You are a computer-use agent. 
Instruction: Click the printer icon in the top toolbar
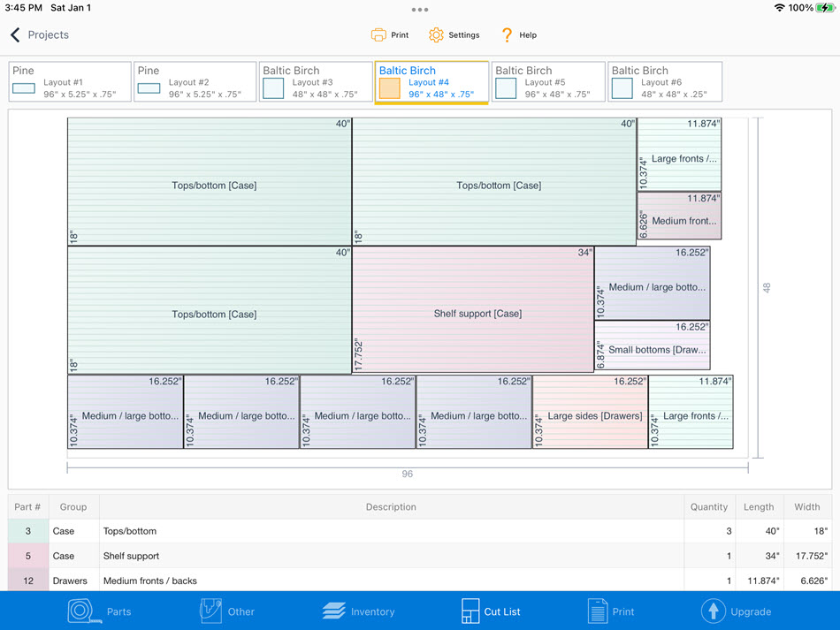pos(378,34)
